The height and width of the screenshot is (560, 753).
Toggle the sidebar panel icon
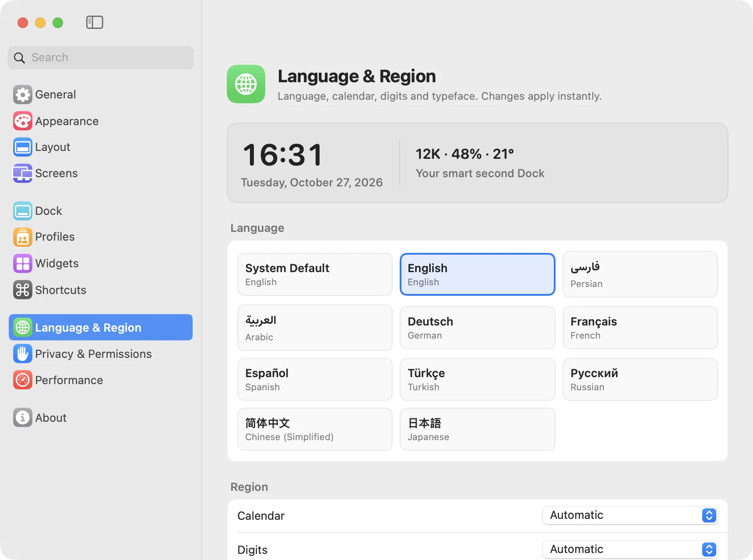point(95,22)
